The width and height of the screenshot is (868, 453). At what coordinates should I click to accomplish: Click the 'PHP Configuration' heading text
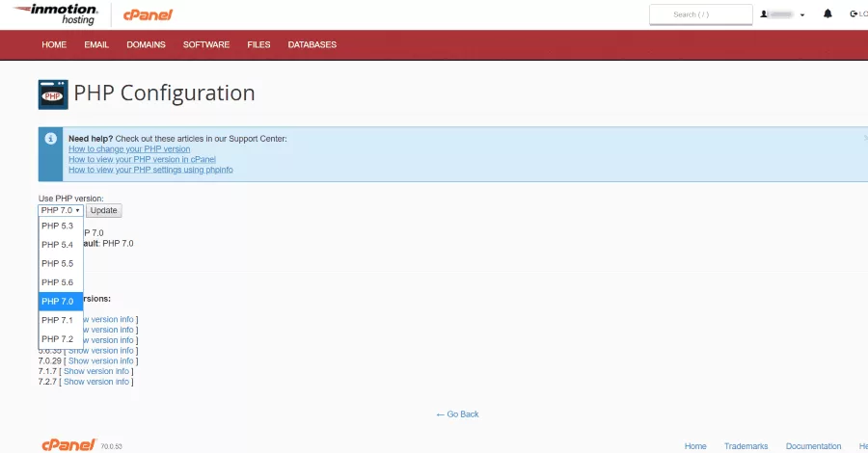pos(164,93)
